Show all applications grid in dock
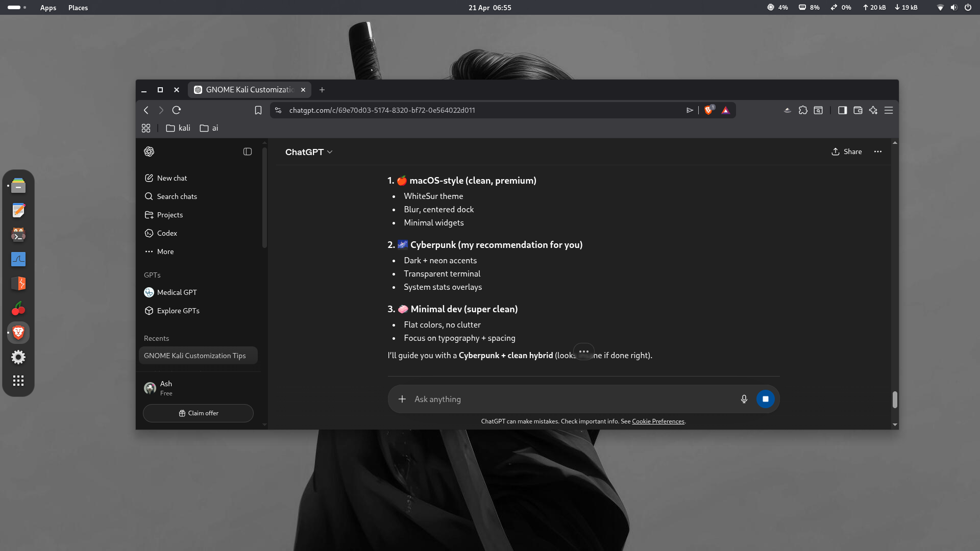The width and height of the screenshot is (980, 551). coord(18,381)
